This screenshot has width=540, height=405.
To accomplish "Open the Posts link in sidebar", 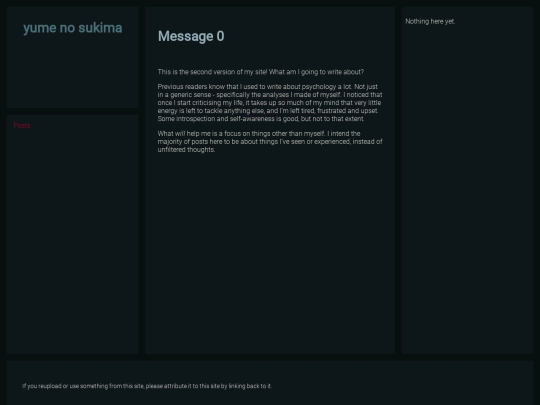I will click(22, 125).
